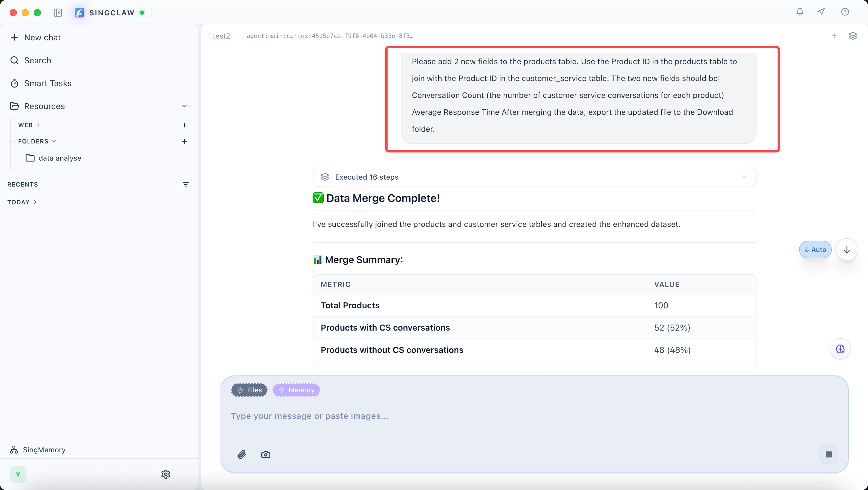Collapse the sidebar panel icon

58,13
